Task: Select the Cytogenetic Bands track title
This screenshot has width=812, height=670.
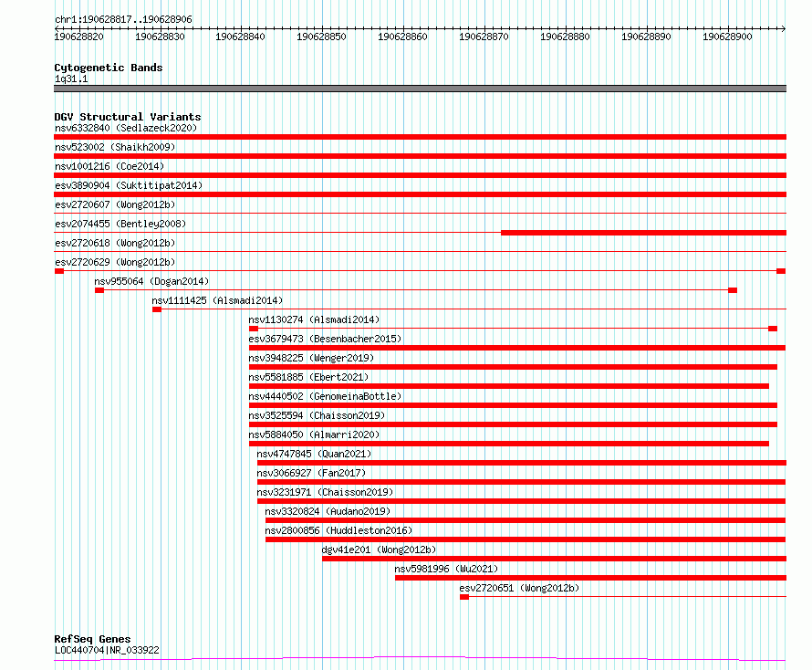Action: pyautogui.click(x=109, y=68)
